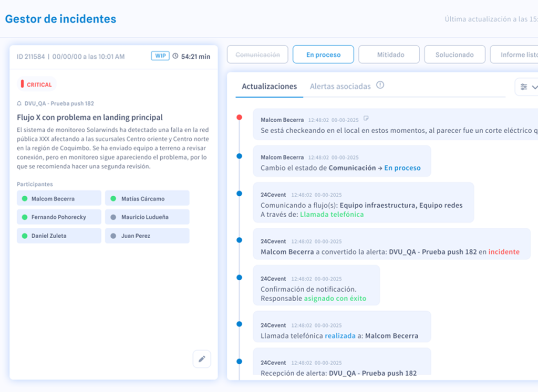The height and width of the screenshot is (392, 538).
Task: Click the bell icon beside DVU_QA alert name
Action: 19,103
